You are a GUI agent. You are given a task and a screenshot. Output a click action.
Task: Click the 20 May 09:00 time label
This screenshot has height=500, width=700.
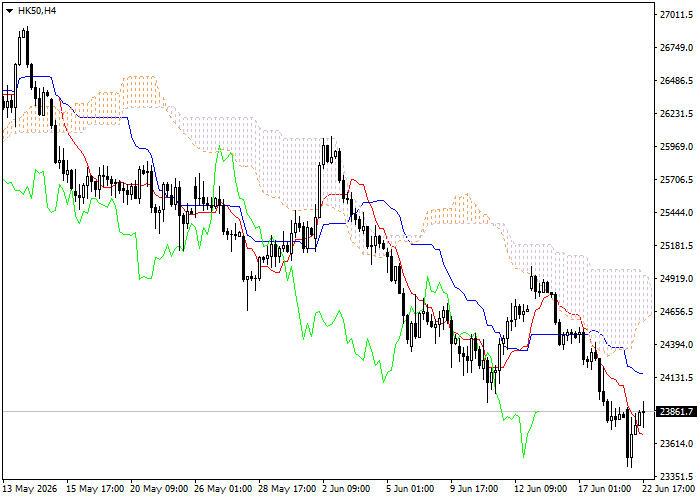(159, 489)
